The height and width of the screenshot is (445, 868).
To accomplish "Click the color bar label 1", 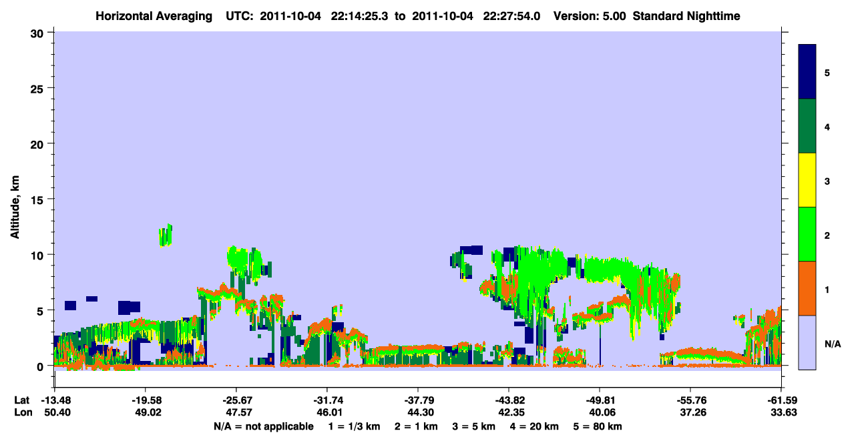I will coord(827,288).
